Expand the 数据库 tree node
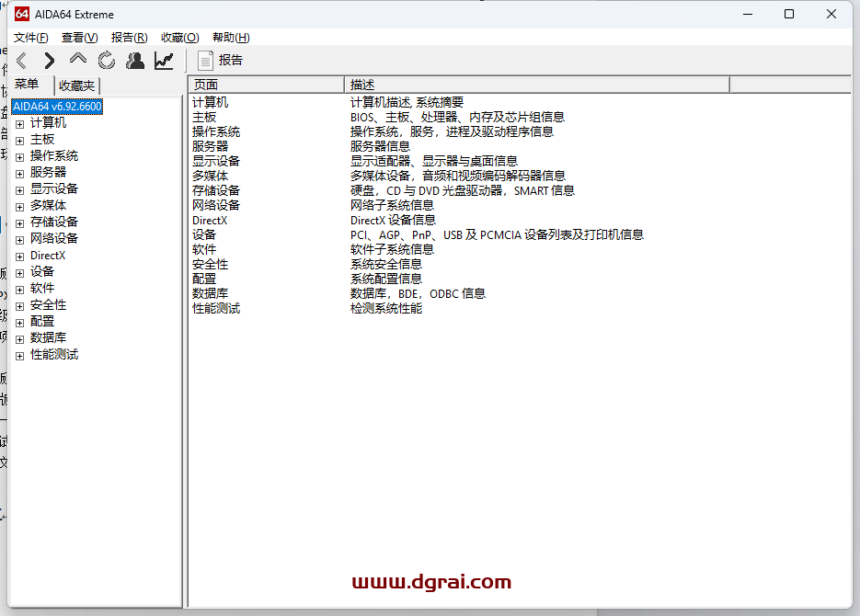The width and height of the screenshot is (860, 616). (19, 339)
